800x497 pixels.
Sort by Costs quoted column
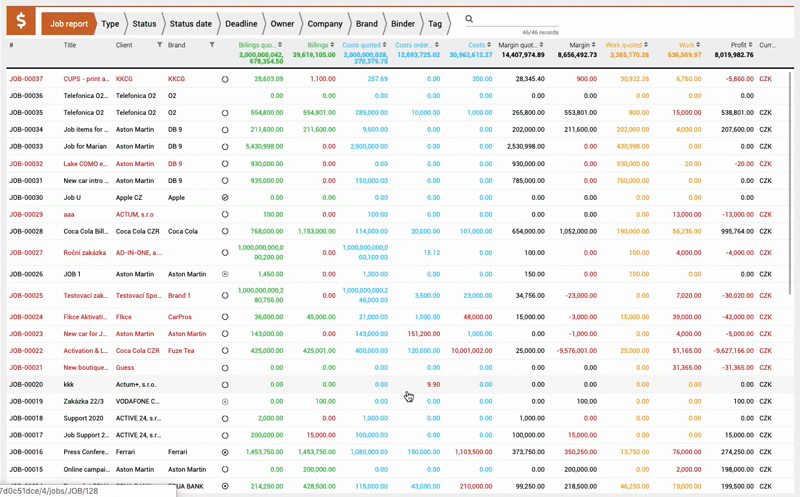pos(364,45)
